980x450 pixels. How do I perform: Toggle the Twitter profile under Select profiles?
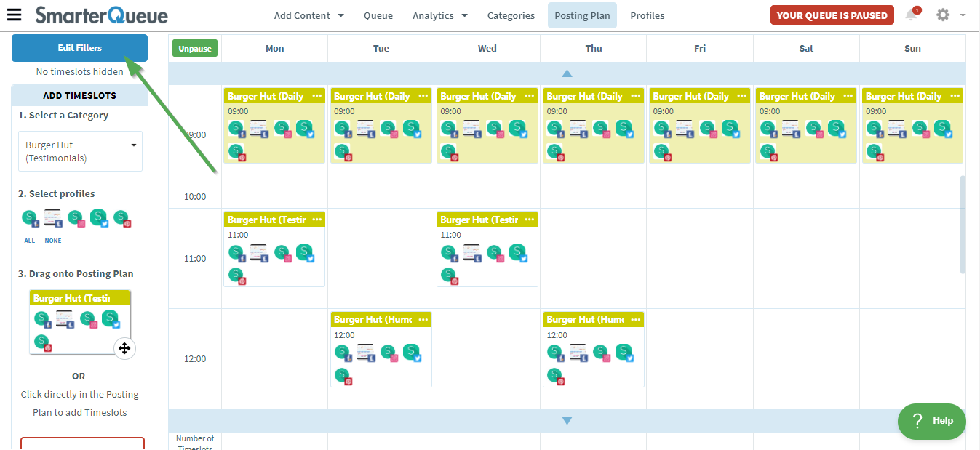tap(99, 218)
